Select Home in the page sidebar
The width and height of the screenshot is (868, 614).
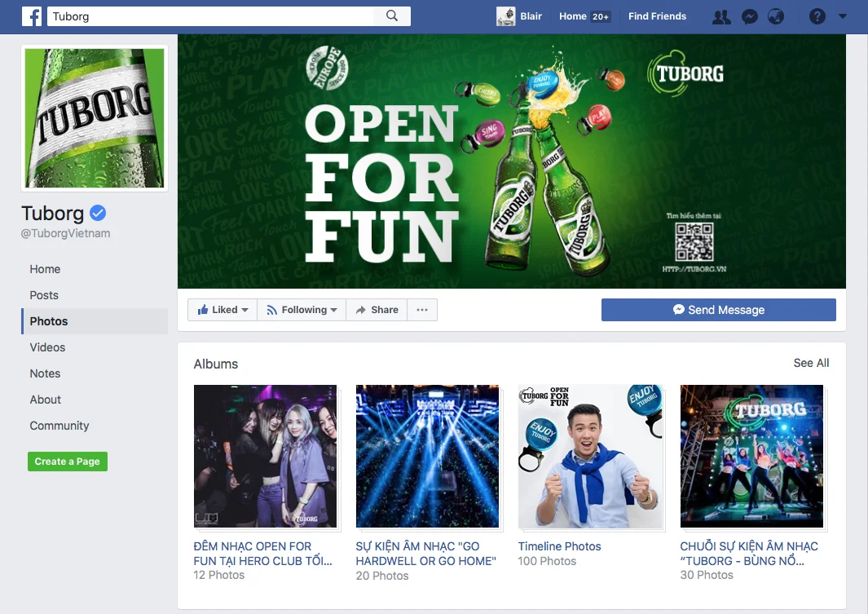pos(45,269)
